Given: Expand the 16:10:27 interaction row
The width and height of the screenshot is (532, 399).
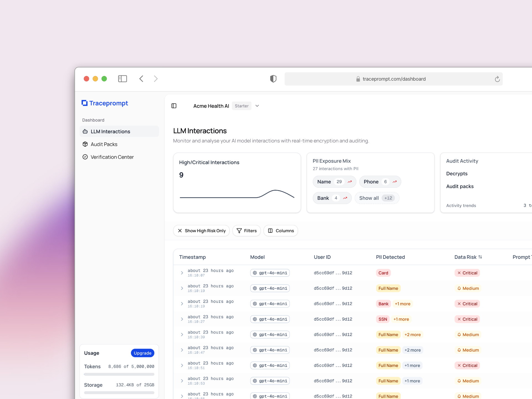Looking at the screenshot, I should [182, 319].
